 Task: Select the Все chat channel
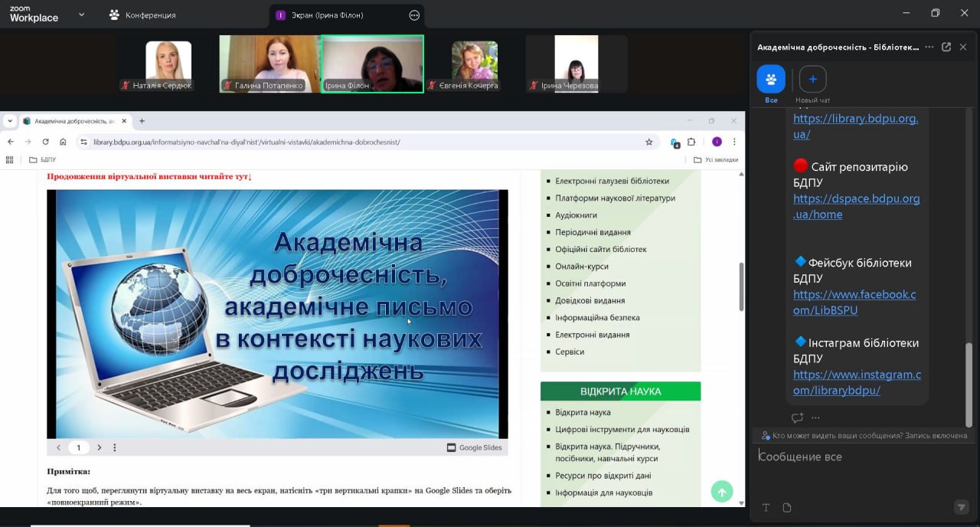(771, 80)
